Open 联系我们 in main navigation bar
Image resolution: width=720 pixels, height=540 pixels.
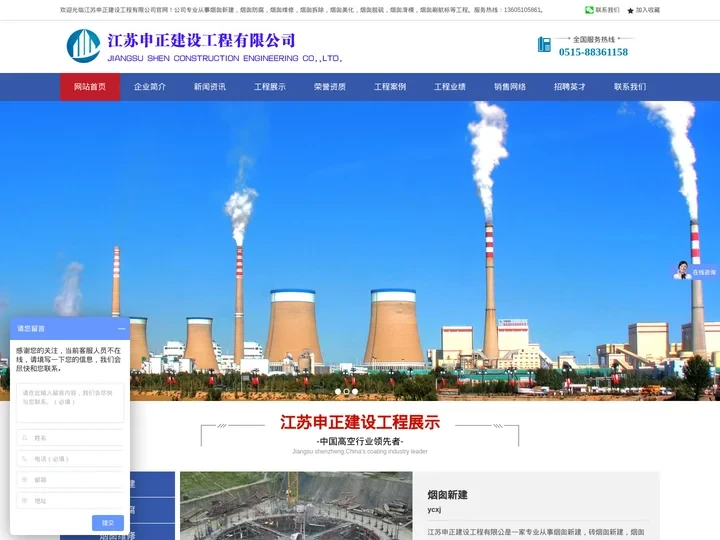click(x=630, y=87)
